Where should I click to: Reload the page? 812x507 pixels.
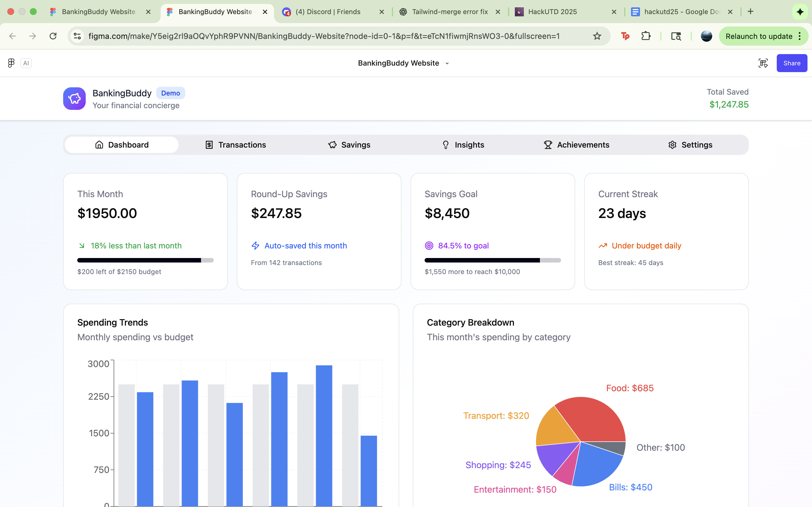pyautogui.click(x=53, y=36)
